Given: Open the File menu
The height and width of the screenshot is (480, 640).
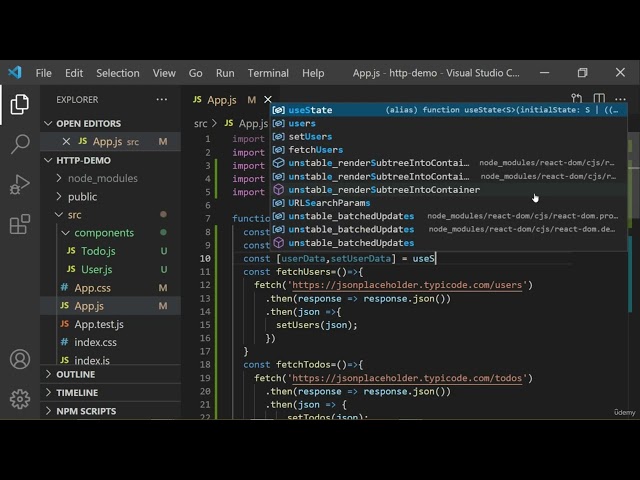Looking at the screenshot, I should 43,73.
